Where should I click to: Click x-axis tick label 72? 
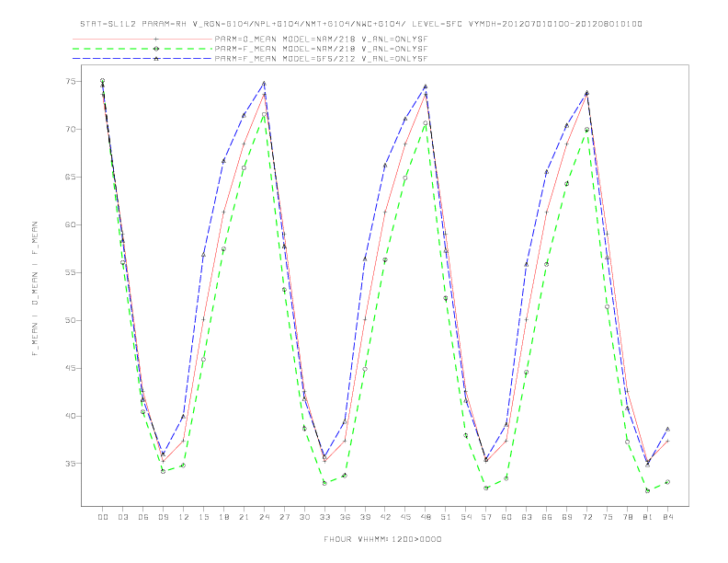coord(586,517)
